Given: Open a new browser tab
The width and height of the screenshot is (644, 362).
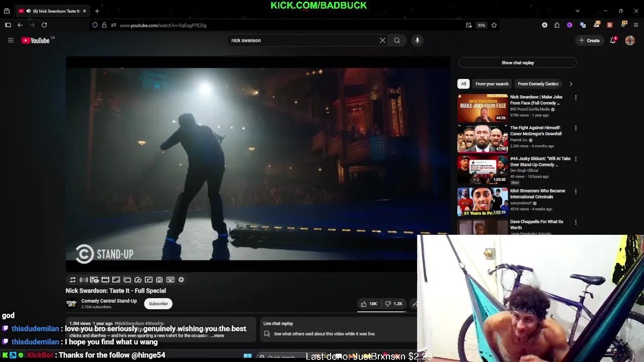Looking at the screenshot, I should pos(97,11).
